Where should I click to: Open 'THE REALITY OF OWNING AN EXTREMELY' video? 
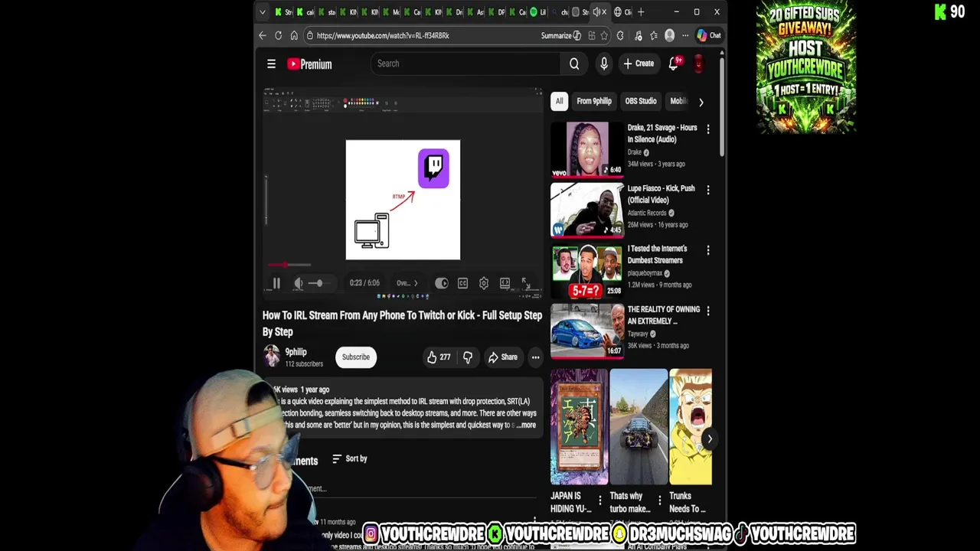click(663, 315)
